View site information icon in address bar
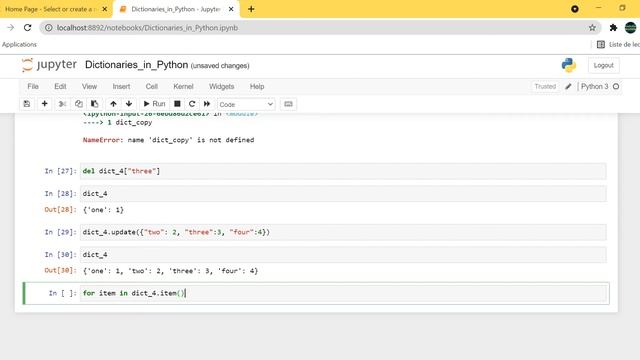The width and height of the screenshot is (640, 360). point(49,28)
